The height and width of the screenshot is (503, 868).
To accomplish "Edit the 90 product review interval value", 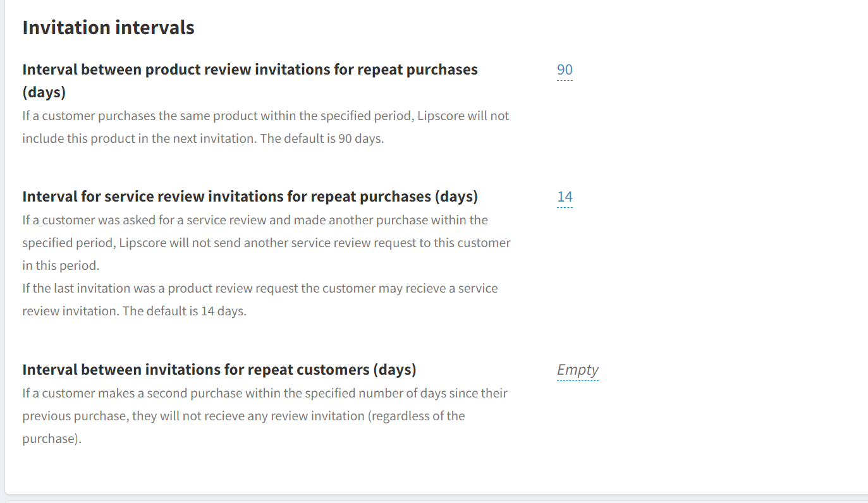I will (565, 70).
